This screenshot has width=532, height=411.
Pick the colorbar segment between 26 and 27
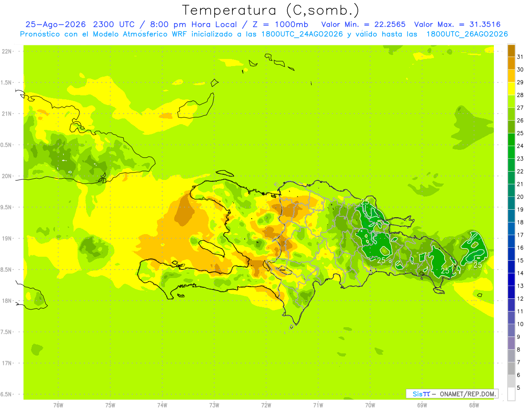pos(511,114)
